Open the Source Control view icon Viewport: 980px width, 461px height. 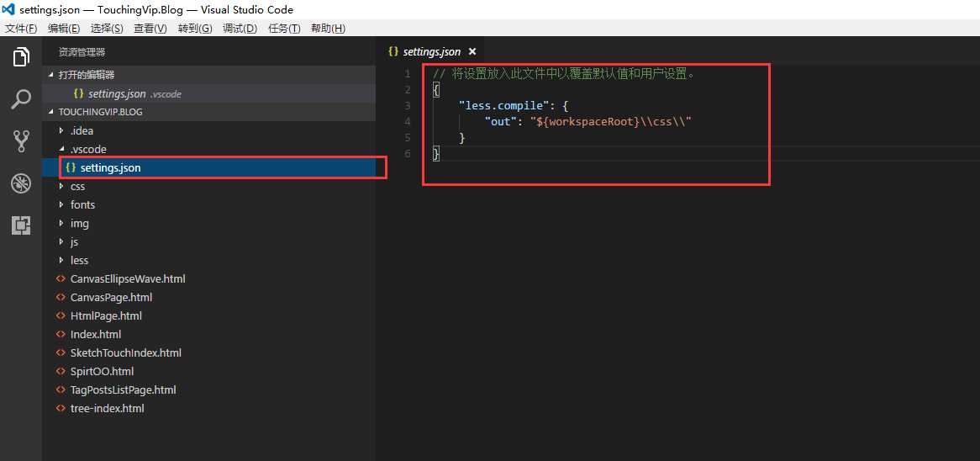(21, 141)
